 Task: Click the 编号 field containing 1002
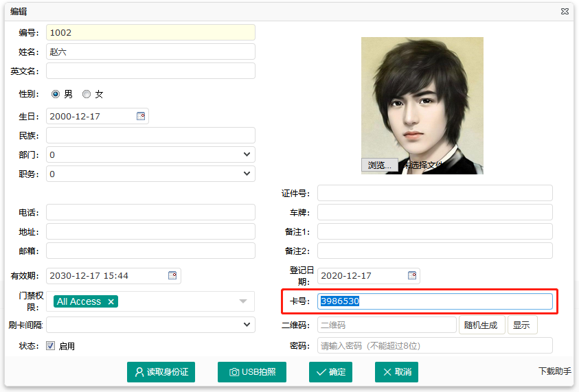[150, 32]
